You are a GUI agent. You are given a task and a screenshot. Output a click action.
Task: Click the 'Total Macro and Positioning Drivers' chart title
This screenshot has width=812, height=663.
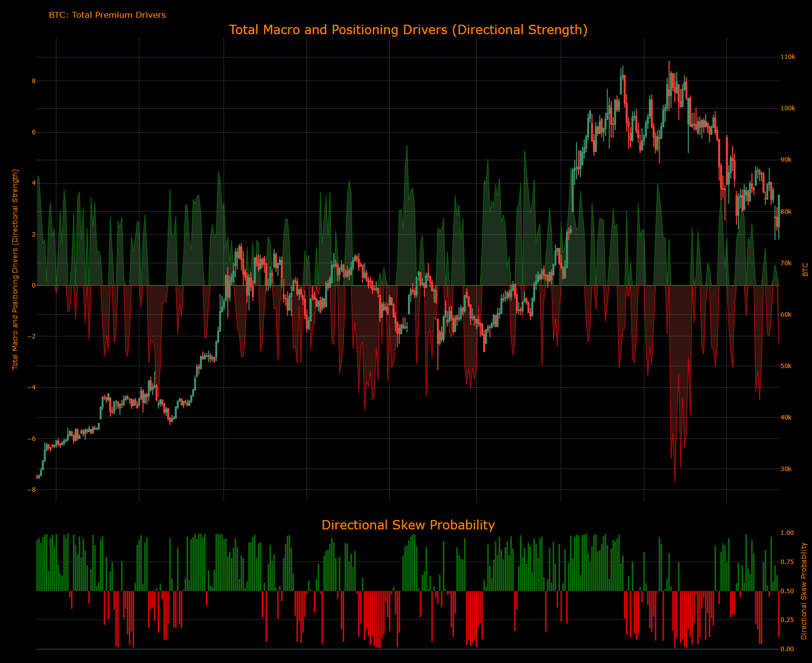point(408,30)
